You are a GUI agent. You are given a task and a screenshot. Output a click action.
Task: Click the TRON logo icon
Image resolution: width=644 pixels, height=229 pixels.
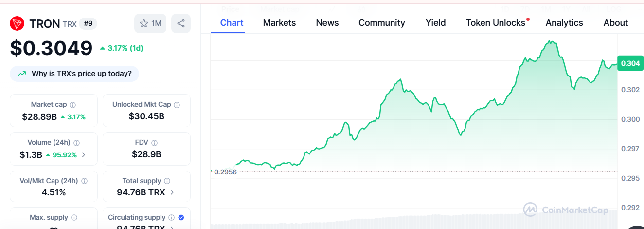(x=17, y=23)
